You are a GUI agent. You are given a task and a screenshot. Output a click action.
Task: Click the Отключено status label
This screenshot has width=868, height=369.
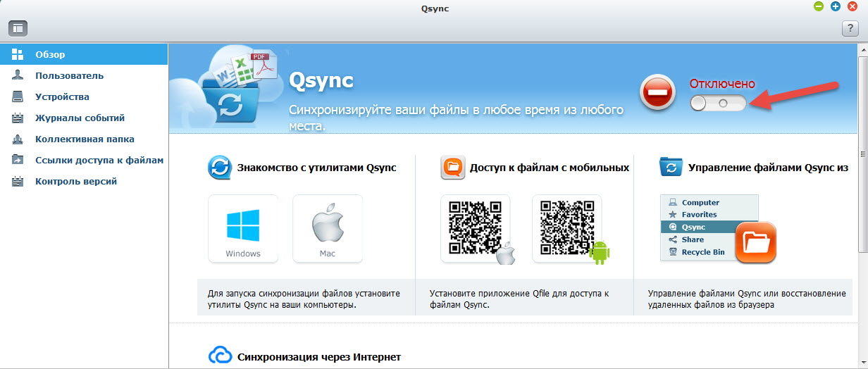coord(722,84)
